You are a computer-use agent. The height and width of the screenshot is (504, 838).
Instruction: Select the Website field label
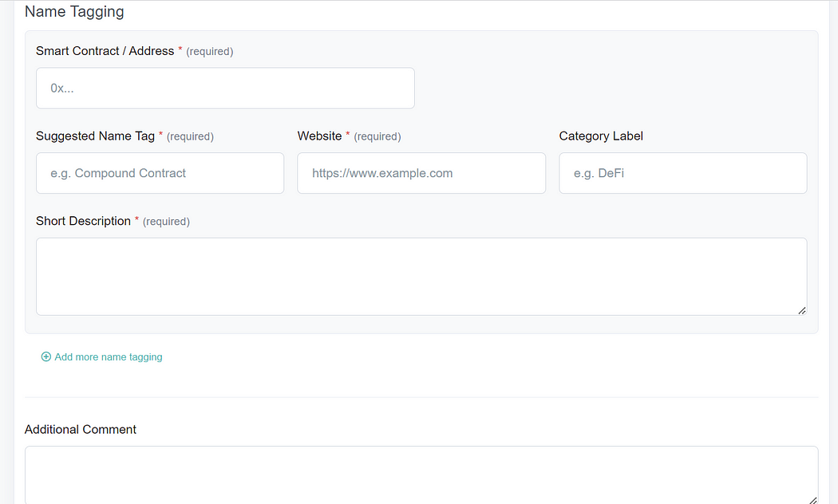point(319,136)
